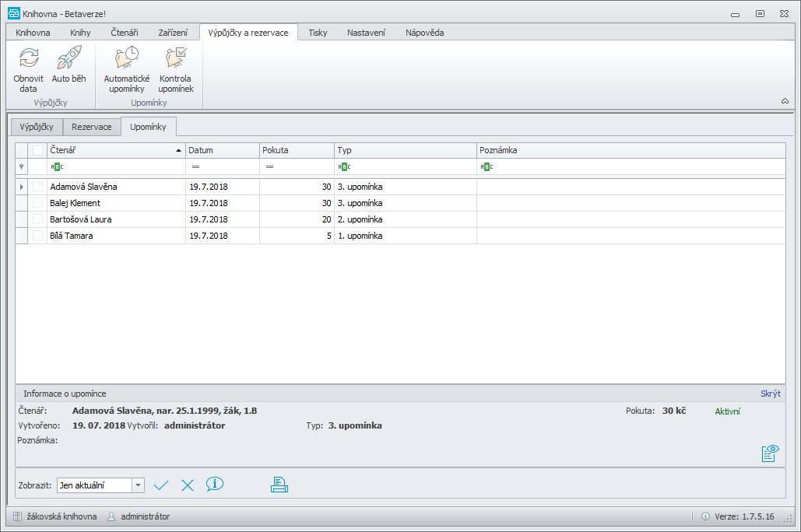The image size is (801, 532).
Task: Switch to the Rezervace tab
Action: pos(91,127)
